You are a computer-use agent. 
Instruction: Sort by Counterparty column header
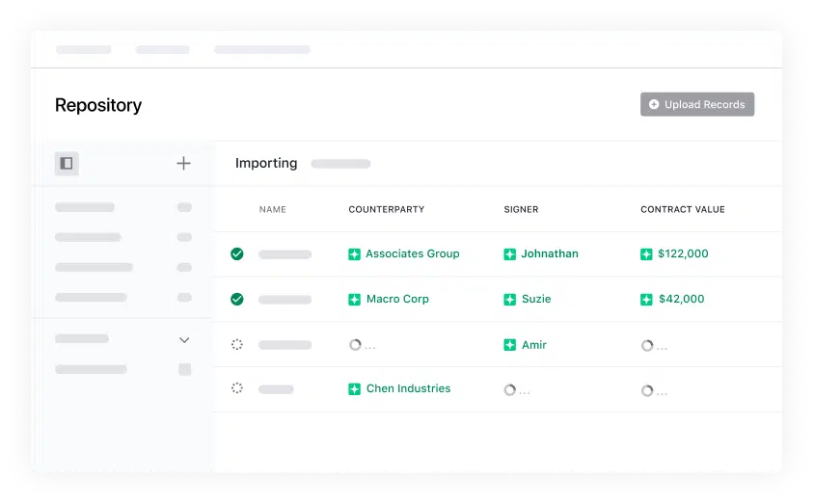point(386,209)
